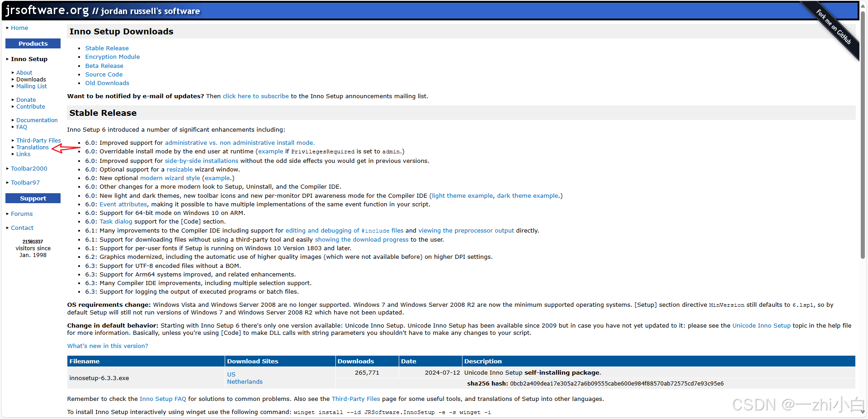Open 'Third-Party Files' link in reminder paragraph

pyautogui.click(x=356, y=399)
